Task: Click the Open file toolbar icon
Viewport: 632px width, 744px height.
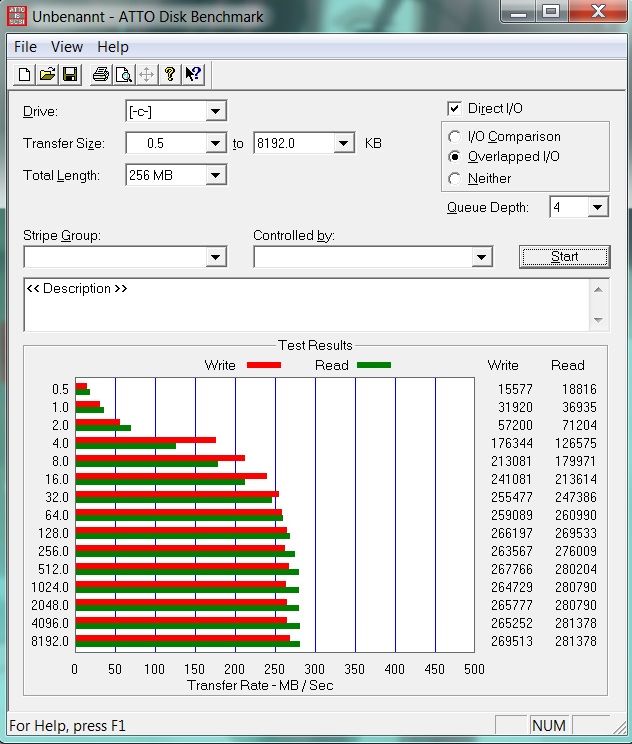Action: 47,74
